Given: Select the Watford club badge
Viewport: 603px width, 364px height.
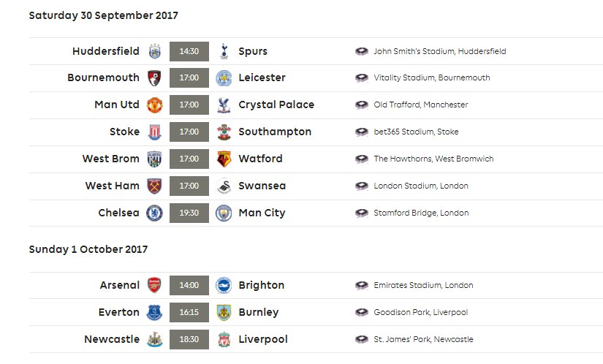Looking at the screenshot, I should pyautogui.click(x=224, y=159).
